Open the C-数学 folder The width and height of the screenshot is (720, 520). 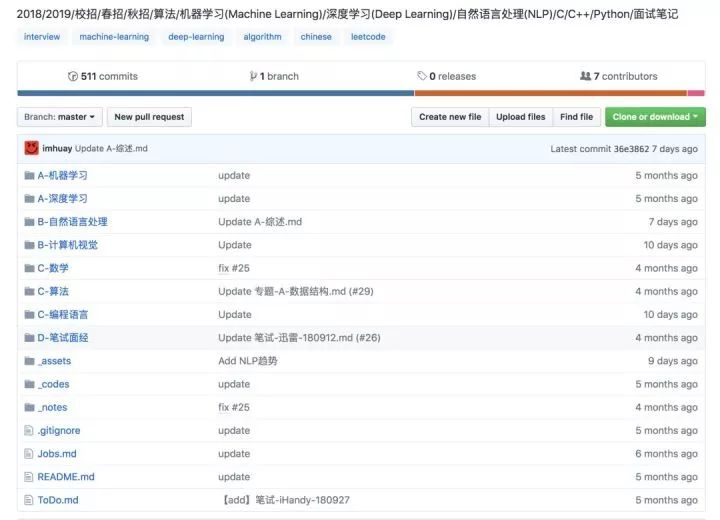tap(53, 268)
